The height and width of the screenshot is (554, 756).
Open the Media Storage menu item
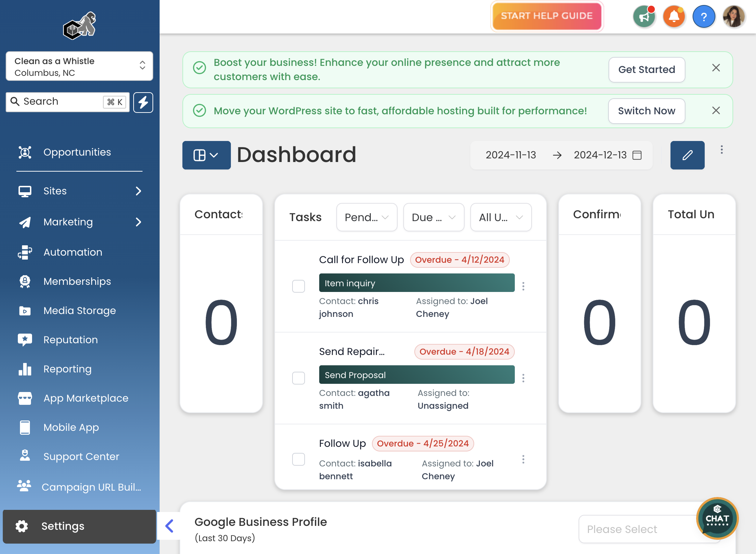tap(79, 311)
